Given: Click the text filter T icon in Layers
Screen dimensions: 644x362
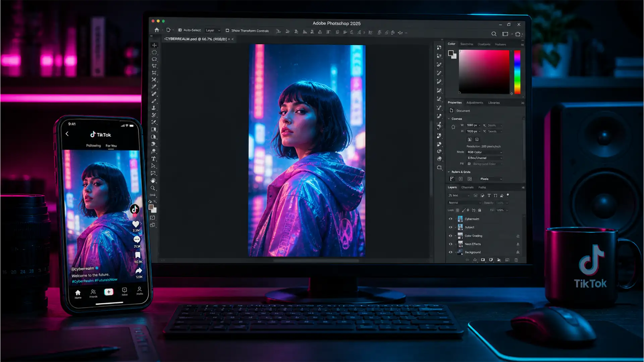Looking at the screenshot, I should tap(489, 195).
